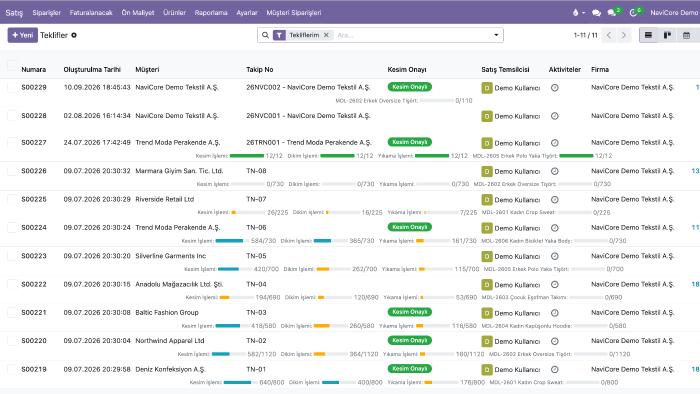Sort by the Müşteri column header
The width and height of the screenshot is (700, 394).
pos(147,70)
